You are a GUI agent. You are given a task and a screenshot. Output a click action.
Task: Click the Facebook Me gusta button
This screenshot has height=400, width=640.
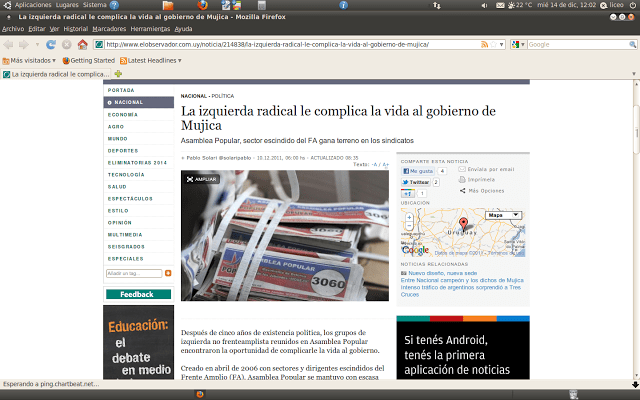click(418, 171)
